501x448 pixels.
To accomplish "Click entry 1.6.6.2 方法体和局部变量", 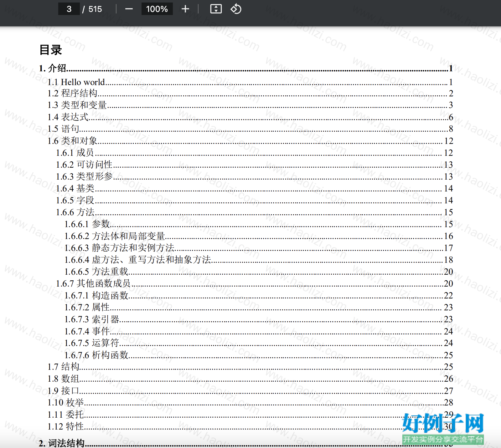I will click(259, 236).
